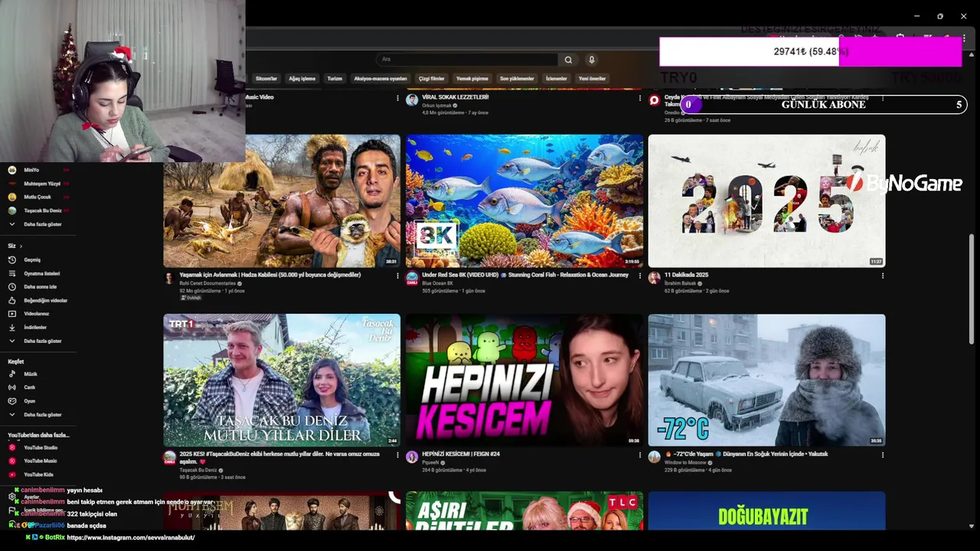Select the Aksiyon-macera oyunları chip
The width and height of the screenshot is (980, 551).
381,79
